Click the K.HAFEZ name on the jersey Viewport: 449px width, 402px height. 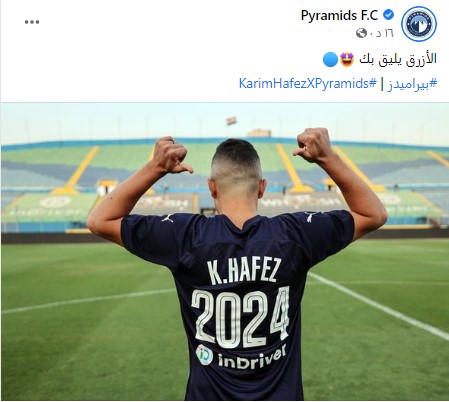(242, 270)
